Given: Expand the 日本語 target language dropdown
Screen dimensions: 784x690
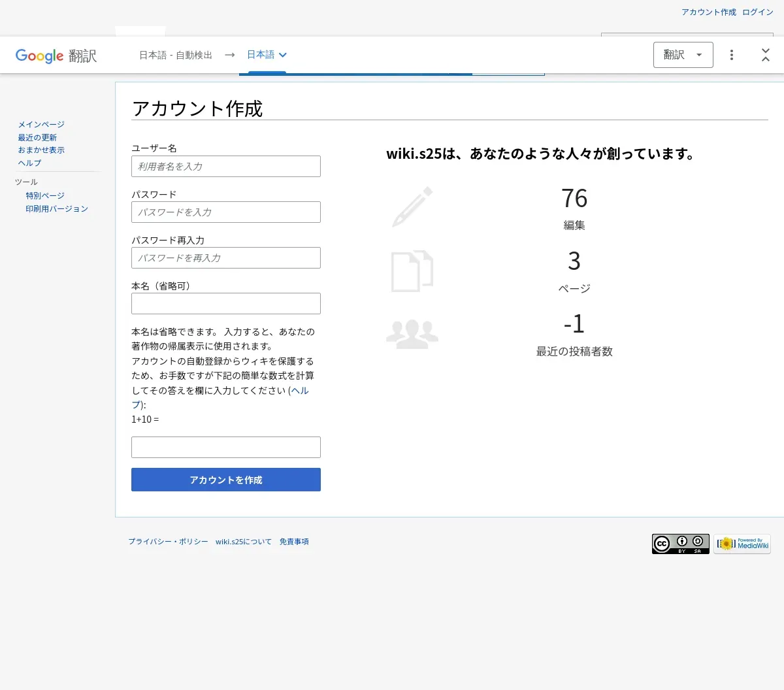Looking at the screenshot, I should [x=267, y=55].
